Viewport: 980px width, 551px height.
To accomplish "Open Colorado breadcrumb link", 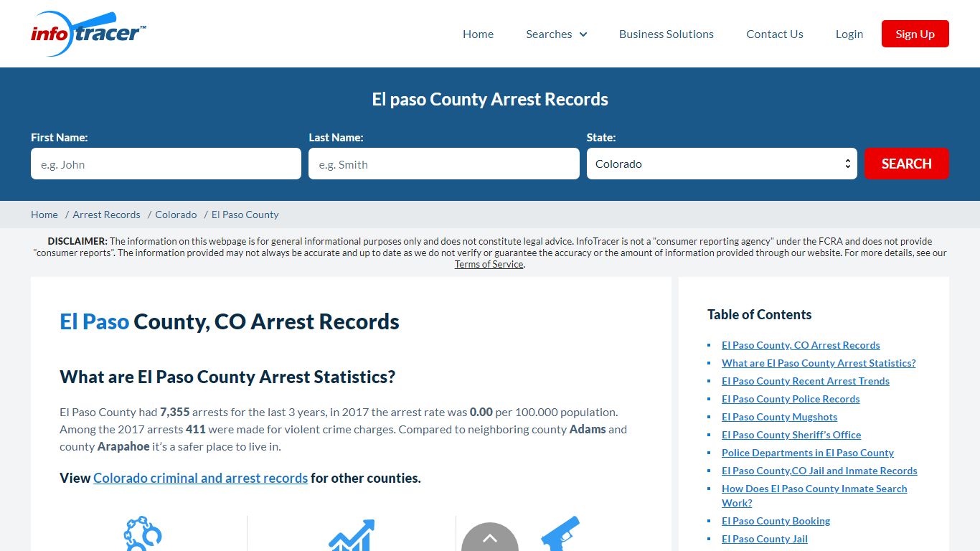I will coord(176,215).
